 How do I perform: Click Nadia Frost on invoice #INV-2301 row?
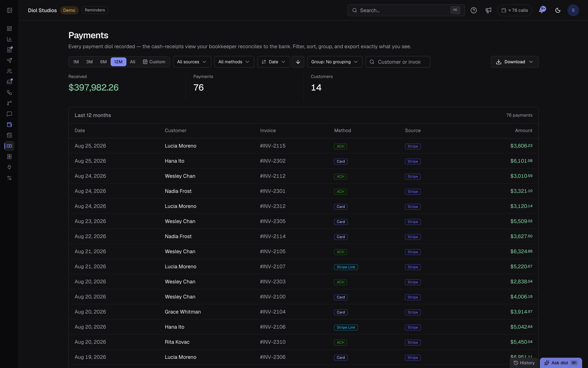pos(178,191)
